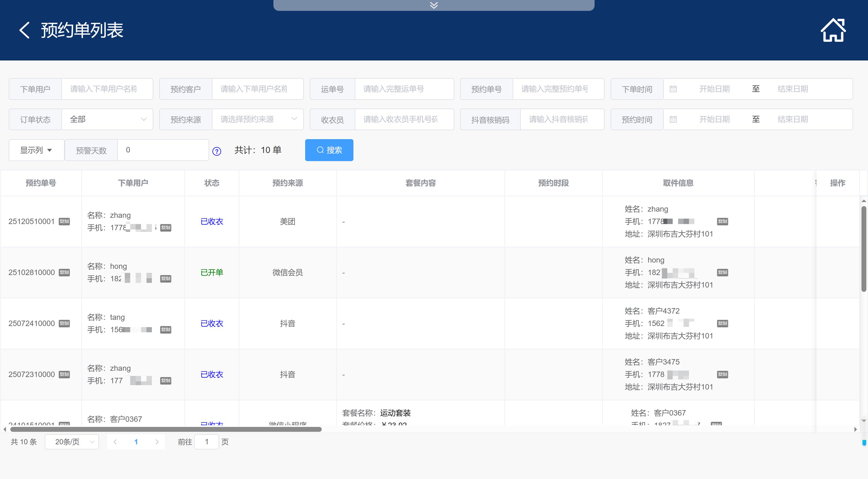Screen dimensions: 868x479
Task: Select page number 1 in pagination
Action: [136, 442]
